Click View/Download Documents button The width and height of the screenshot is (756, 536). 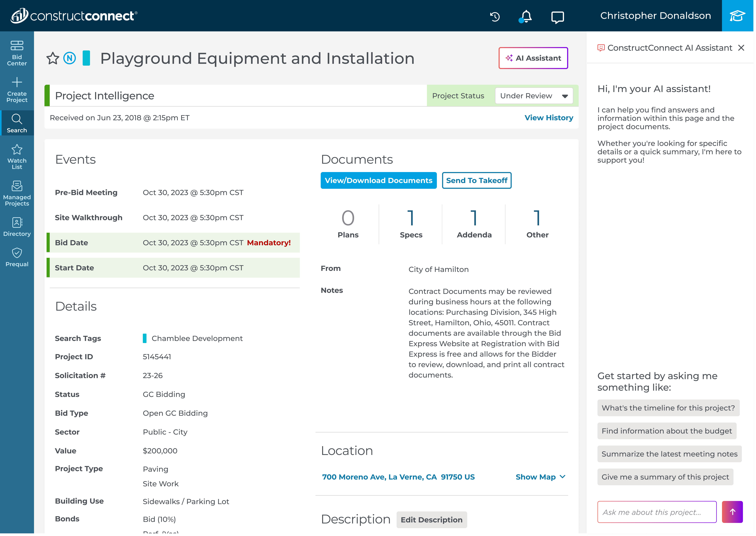pos(378,181)
